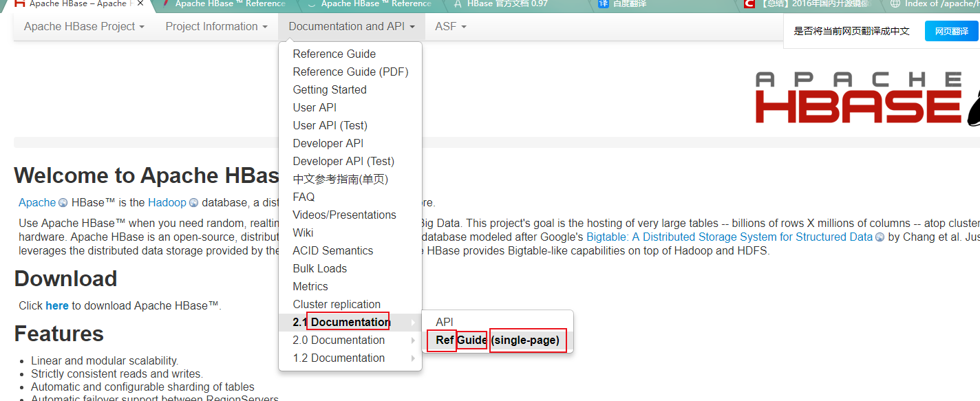Click the 'here' download link

tap(57, 305)
